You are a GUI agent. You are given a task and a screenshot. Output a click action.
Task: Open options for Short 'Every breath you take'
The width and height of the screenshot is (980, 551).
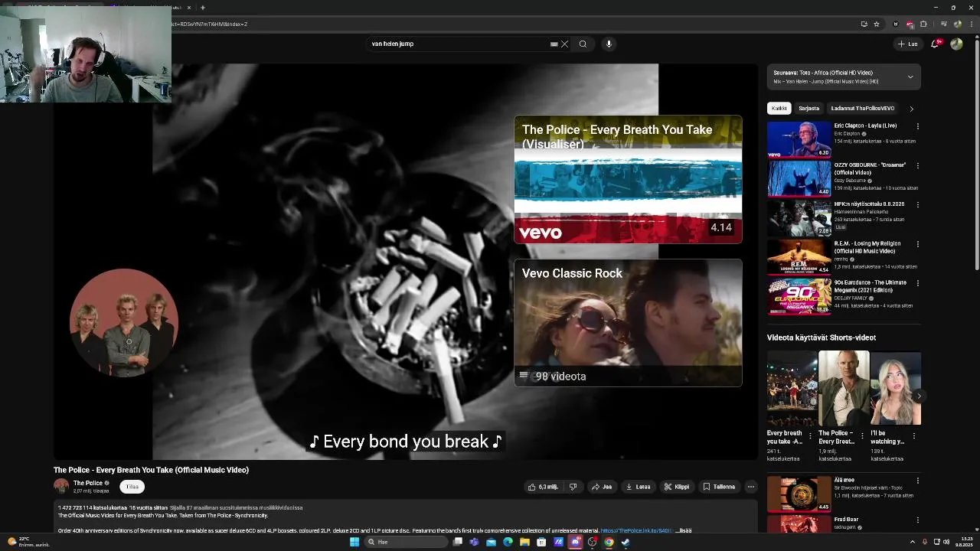tap(810, 436)
